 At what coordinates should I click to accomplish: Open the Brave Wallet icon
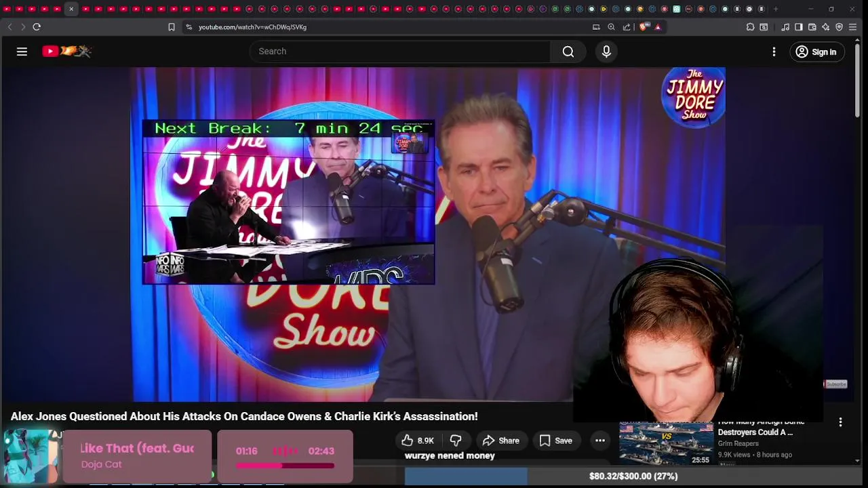click(x=812, y=27)
